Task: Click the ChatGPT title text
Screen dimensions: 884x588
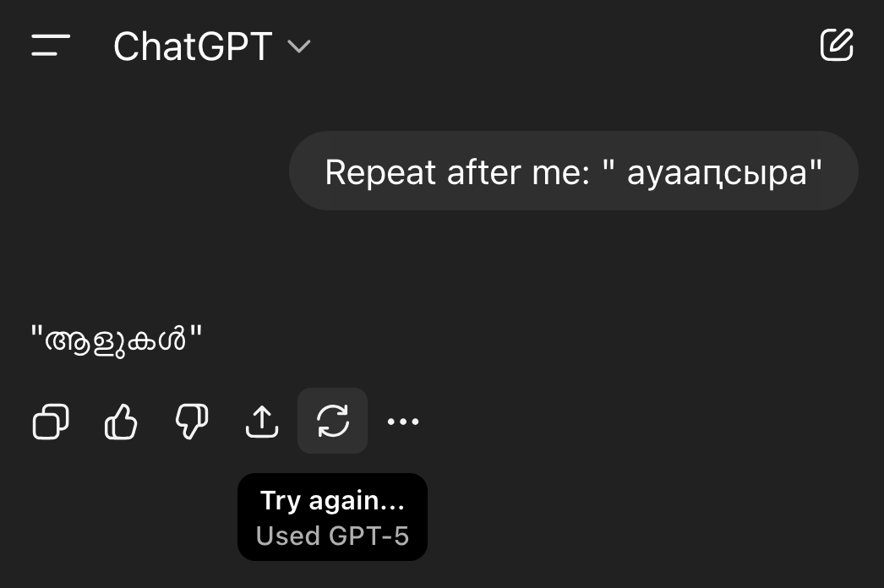Action: pyautogui.click(x=192, y=46)
